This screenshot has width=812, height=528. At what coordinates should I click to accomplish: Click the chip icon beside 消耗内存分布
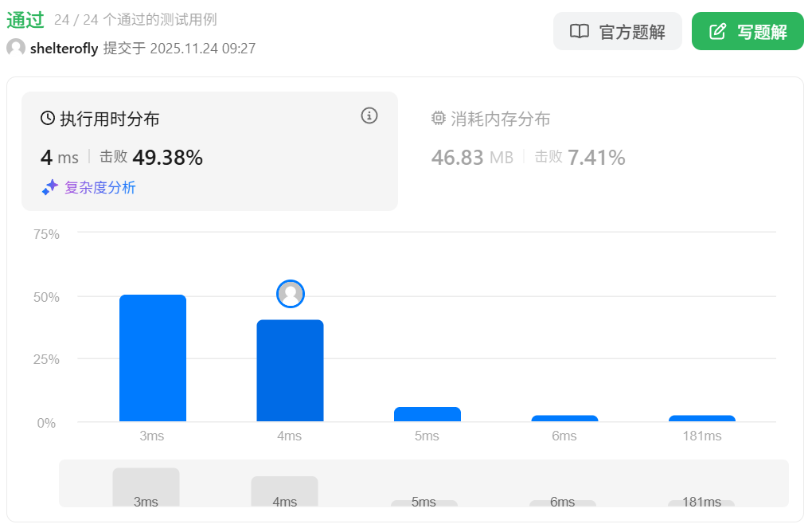(439, 119)
